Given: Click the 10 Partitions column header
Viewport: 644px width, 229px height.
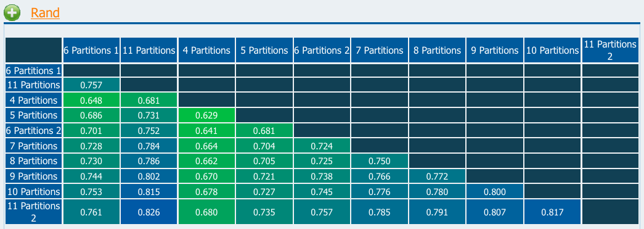Looking at the screenshot, I should coord(552,50).
